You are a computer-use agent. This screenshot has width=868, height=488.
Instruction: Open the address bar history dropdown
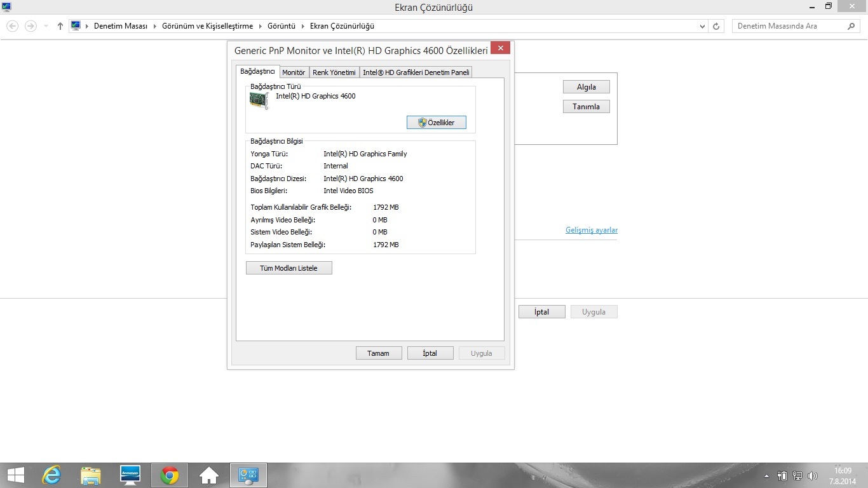(x=702, y=27)
